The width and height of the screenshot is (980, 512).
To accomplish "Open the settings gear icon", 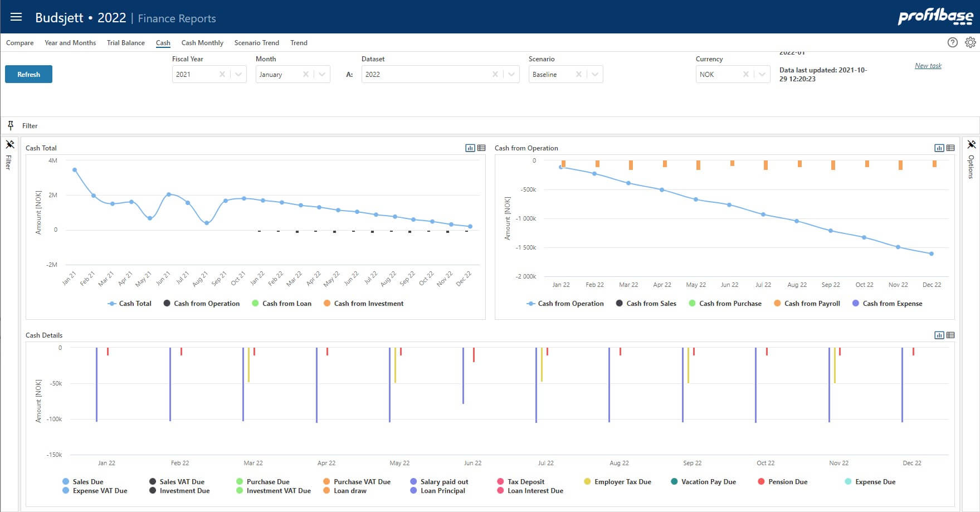I will click(x=971, y=42).
